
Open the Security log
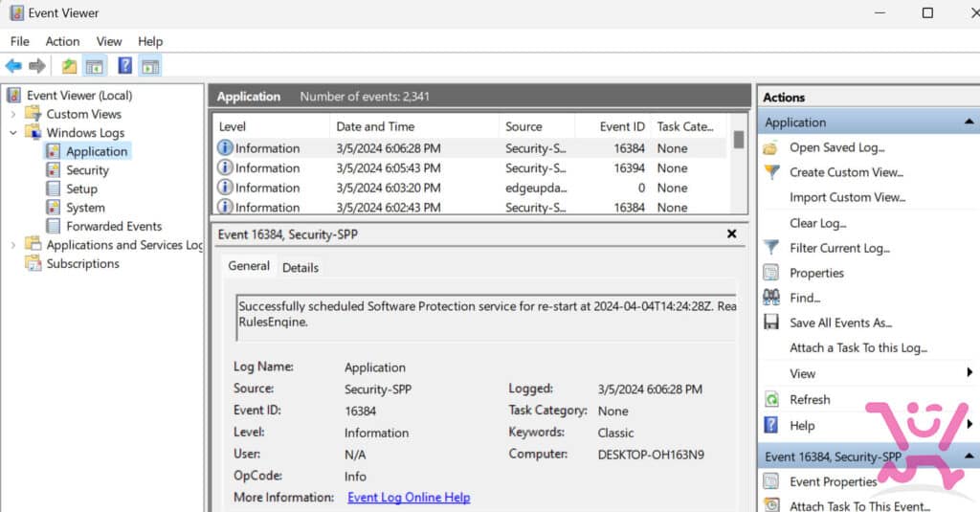click(x=87, y=170)
